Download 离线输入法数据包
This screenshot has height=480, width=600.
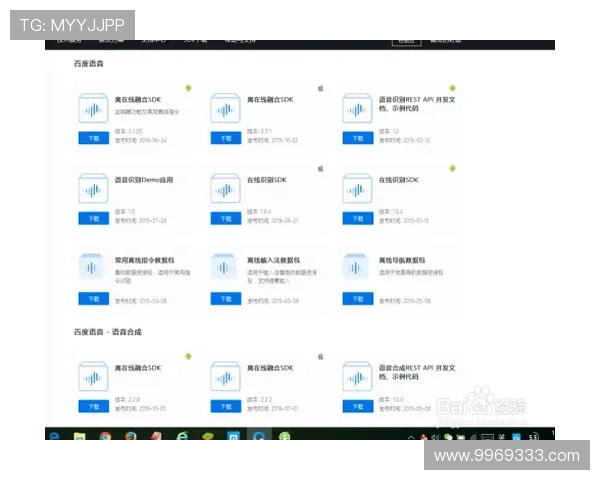[x=226, y=298]
